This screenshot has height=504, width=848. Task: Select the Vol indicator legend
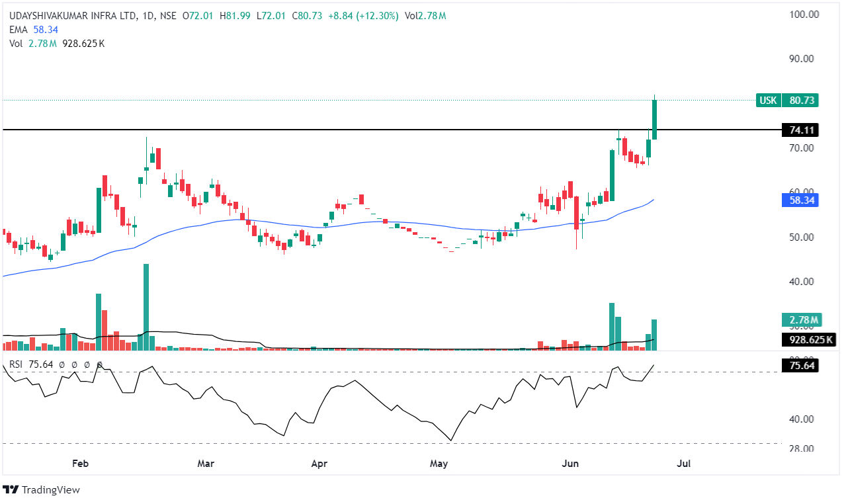(15, 44)
